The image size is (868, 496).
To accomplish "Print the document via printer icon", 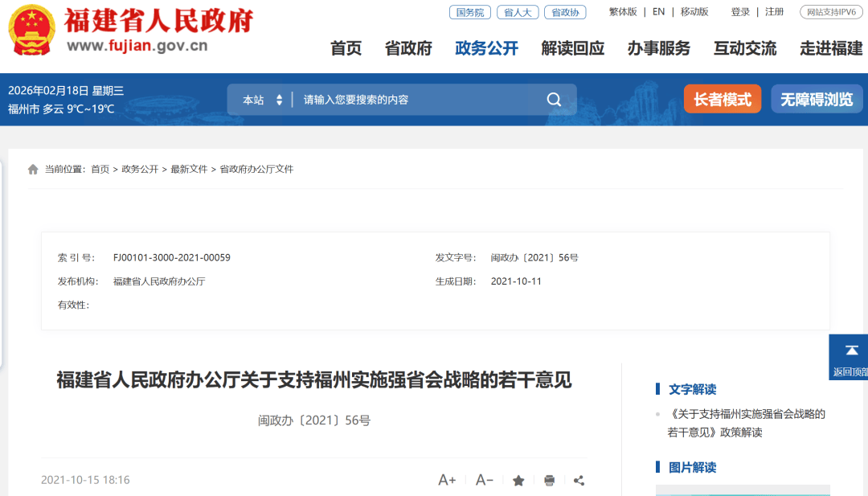I will pos(549,481).
